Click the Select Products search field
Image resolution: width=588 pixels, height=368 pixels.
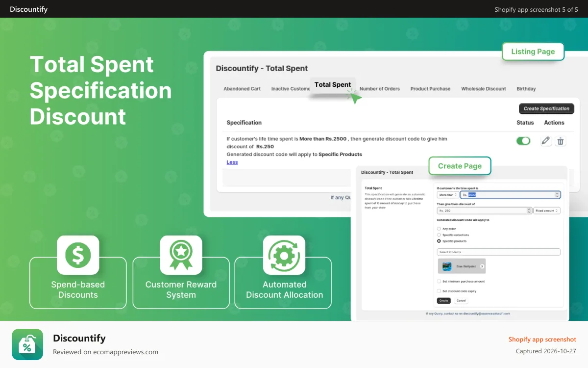(498, 252)
